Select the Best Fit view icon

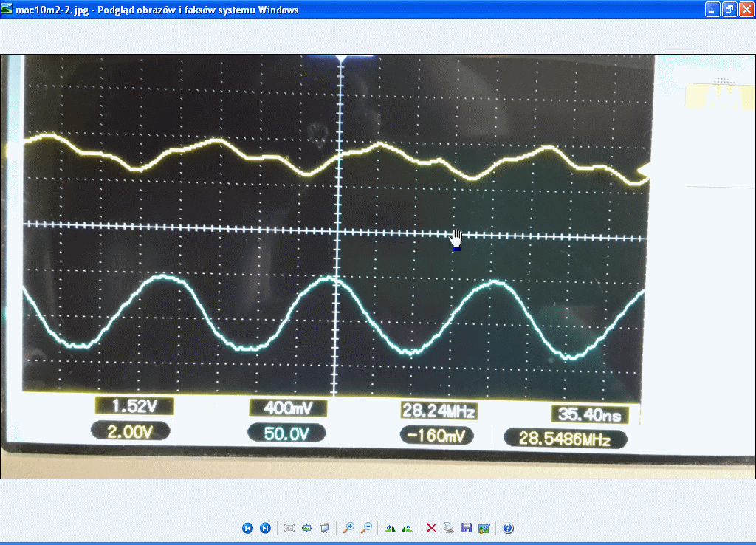289,528
